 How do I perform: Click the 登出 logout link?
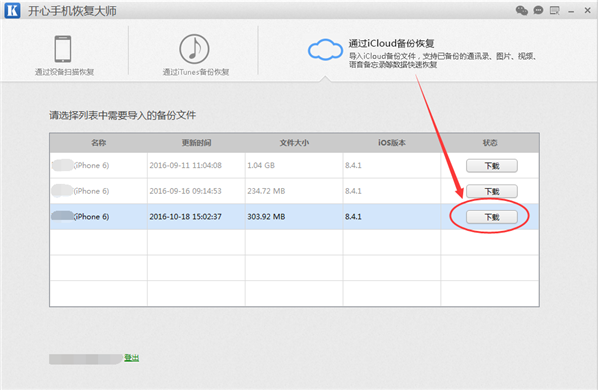(x=132, y=358)
